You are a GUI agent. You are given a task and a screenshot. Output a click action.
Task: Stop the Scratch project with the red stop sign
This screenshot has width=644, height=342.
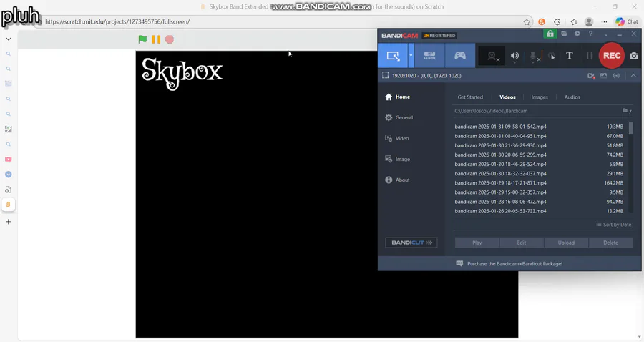[170, 39]
